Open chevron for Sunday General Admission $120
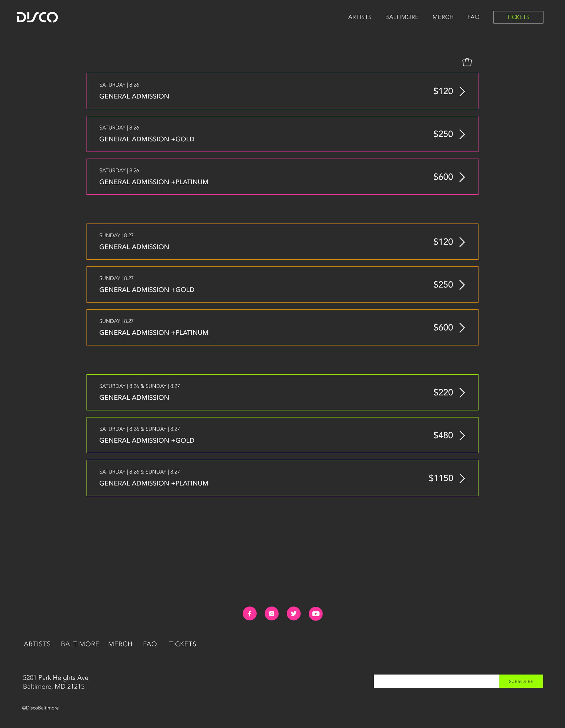The image size is (565, 728). tap(462, 242)
